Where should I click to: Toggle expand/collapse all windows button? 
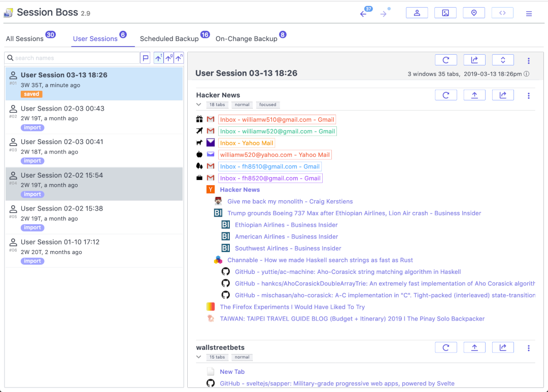pos(503,60)
